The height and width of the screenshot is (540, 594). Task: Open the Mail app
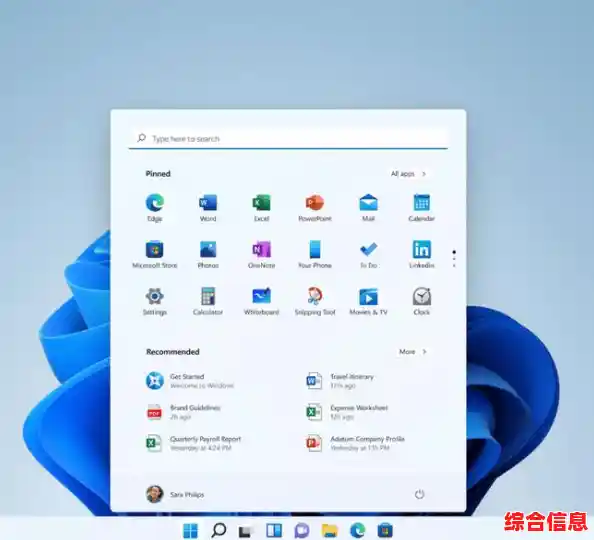[368, 208]
